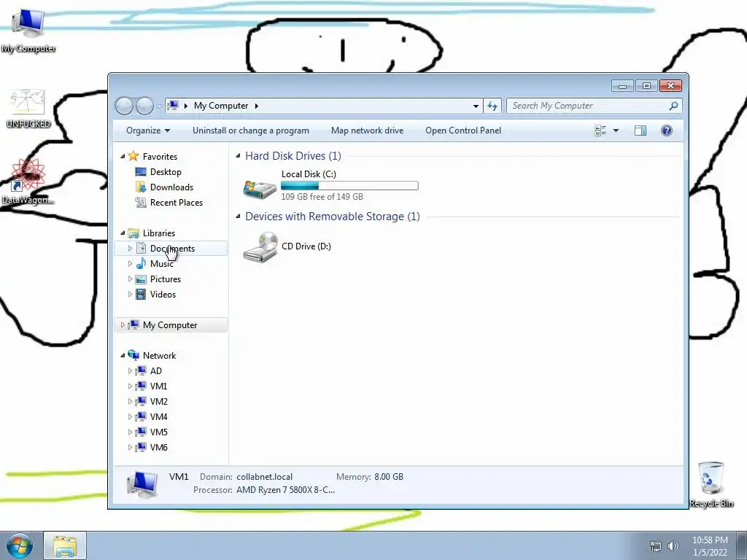Open Desktop under Favorites

pos(166,172)
